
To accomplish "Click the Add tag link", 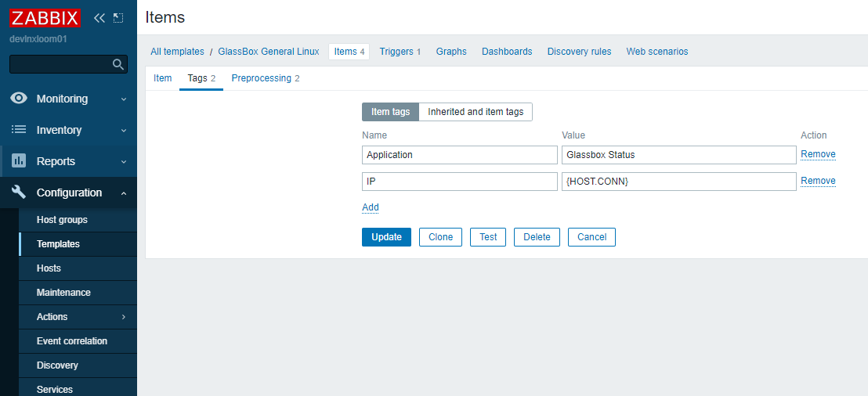I will 371,207.
